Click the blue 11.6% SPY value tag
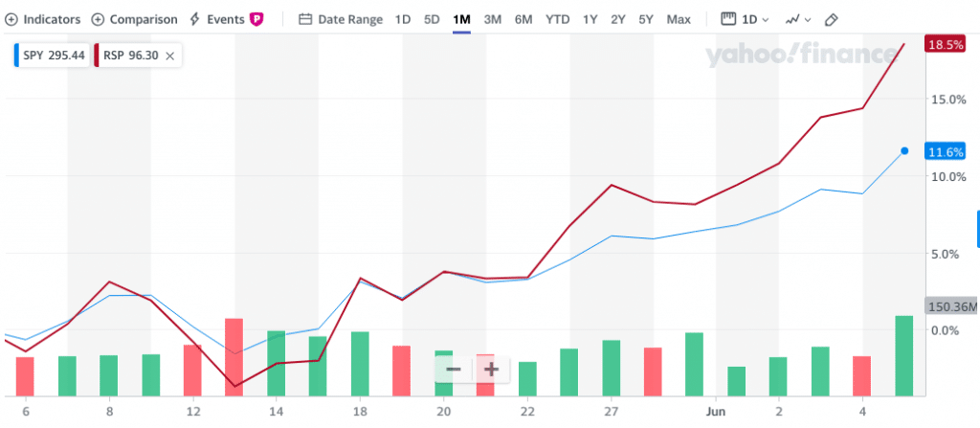 point(946,151)
